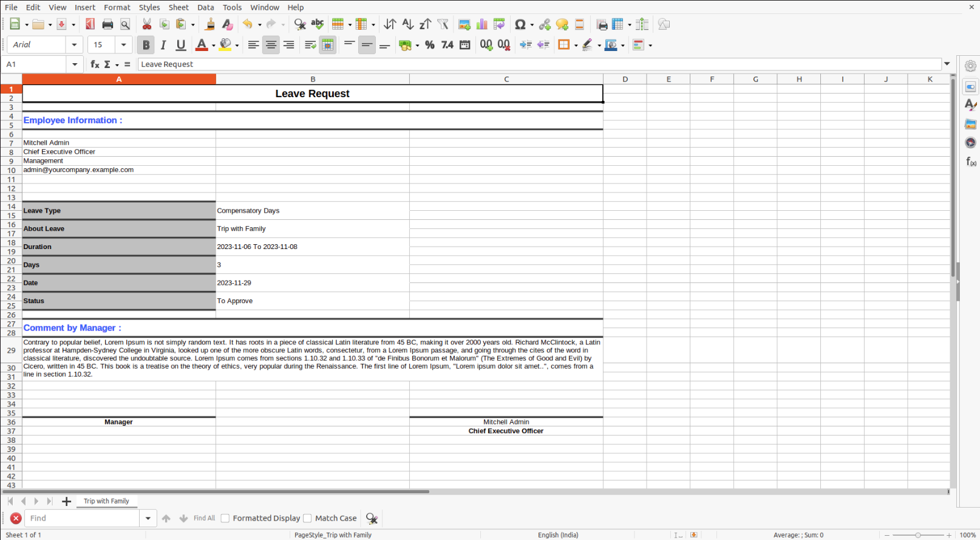
Task: Toggle Bold formatting
Action: [x=146, y=45]
